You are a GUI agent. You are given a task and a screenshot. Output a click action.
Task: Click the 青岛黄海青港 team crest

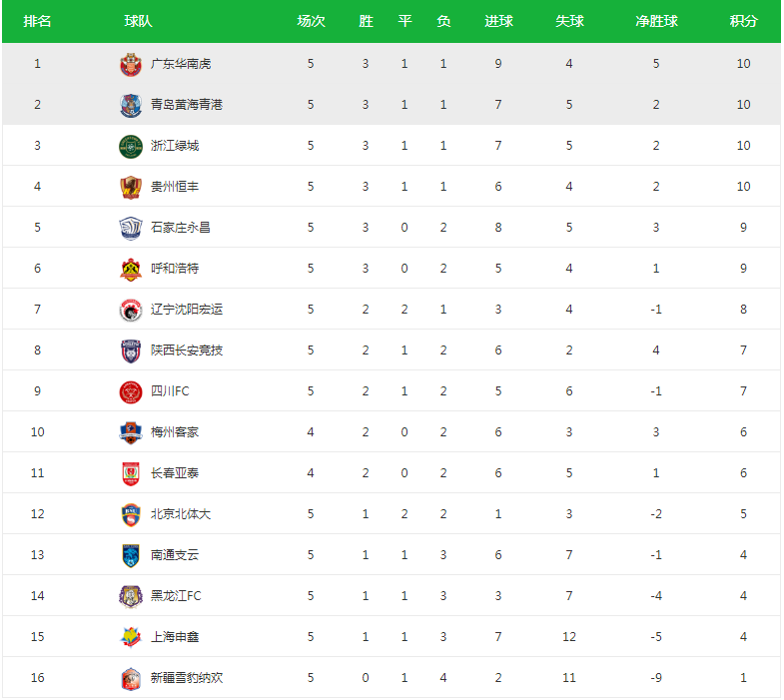[x=131, y=105]
